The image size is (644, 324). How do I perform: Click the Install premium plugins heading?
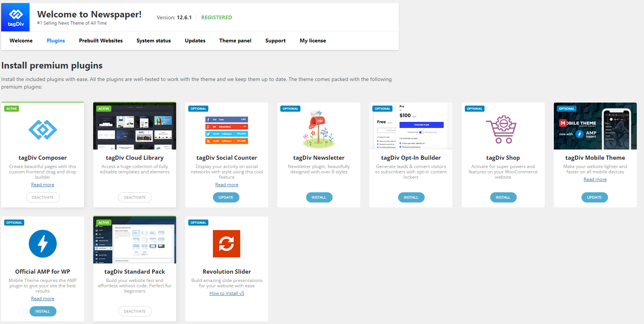pyautogui.click(x=52, y=65)
